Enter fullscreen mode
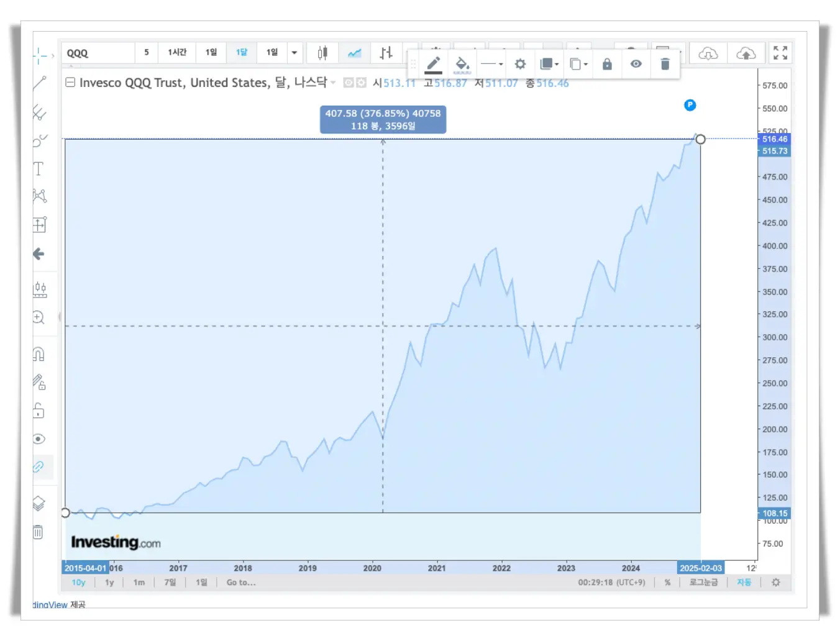 780,53
